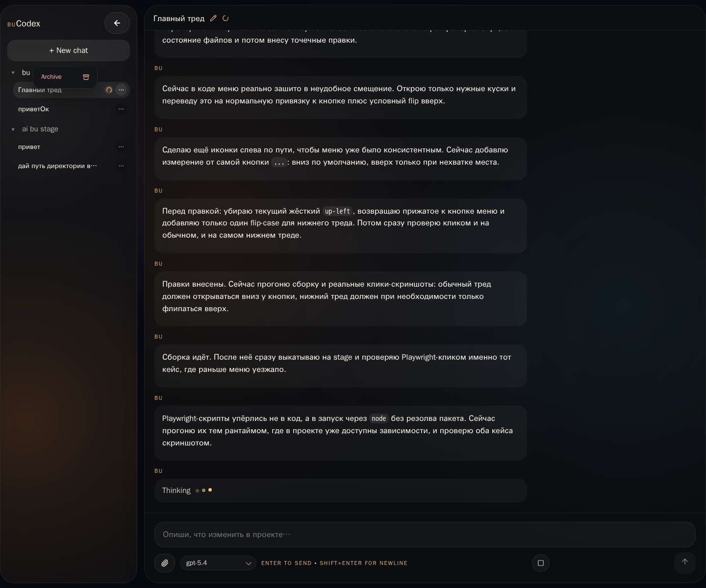Rename thread using the pencil icon
The width and height of the screenshot is (706, 588).
point(213,18)
